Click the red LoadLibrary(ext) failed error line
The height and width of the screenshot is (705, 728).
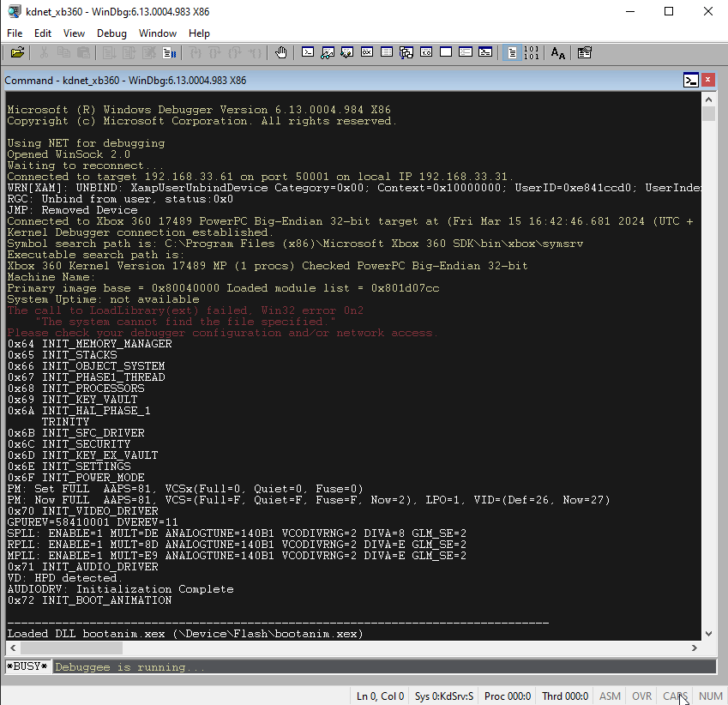coord(185,310)
